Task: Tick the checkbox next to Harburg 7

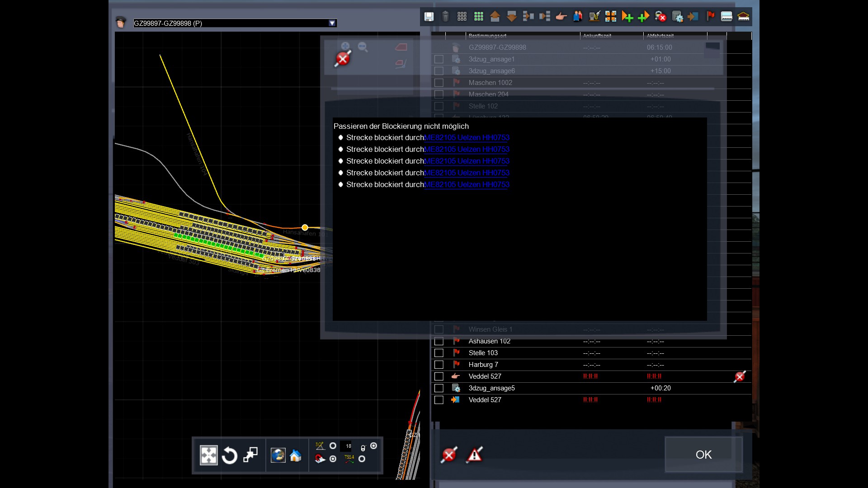Action: point(439,365)
